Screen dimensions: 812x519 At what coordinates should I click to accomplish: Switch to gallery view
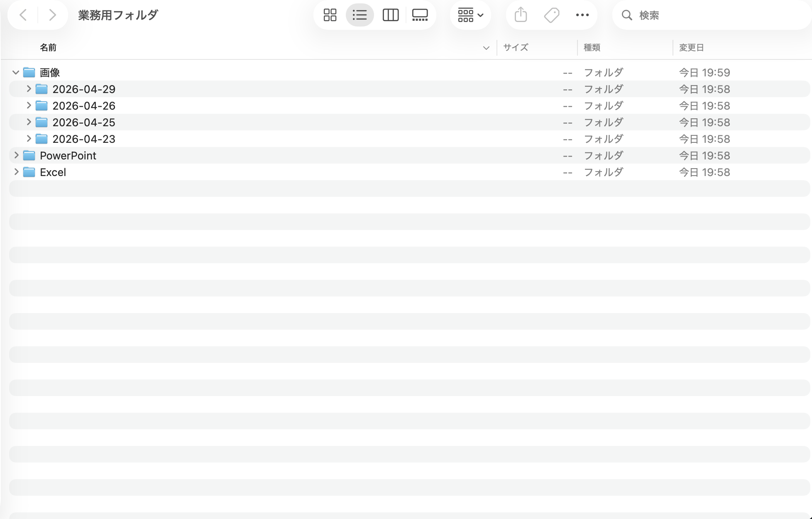(x=420, y=15)
